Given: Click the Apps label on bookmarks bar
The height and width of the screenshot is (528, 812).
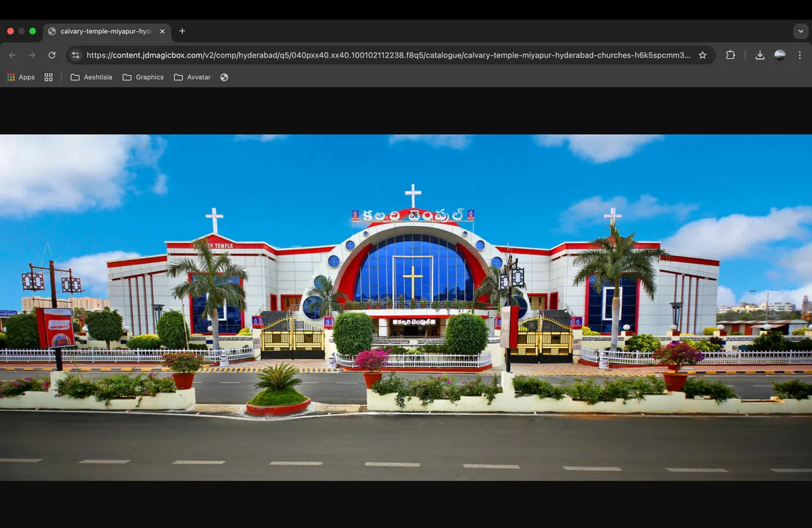Looking at the screenshot, I should pos(27,77).
